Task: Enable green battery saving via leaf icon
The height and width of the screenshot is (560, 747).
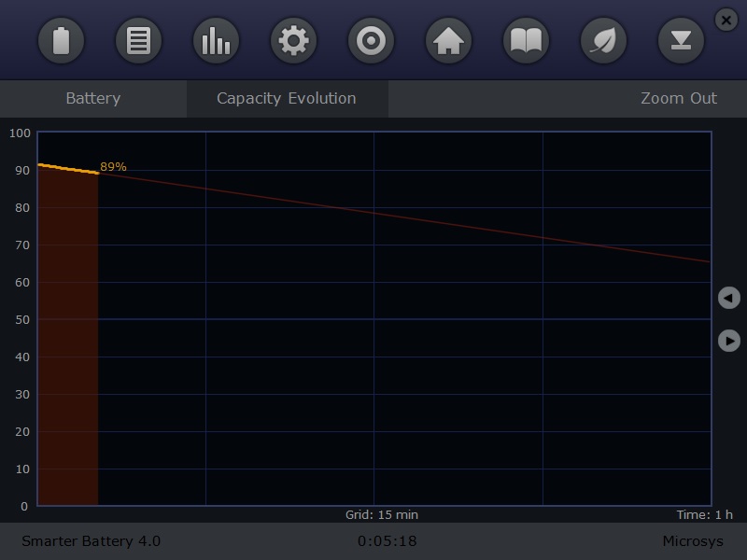Action: tap(603, 40)
